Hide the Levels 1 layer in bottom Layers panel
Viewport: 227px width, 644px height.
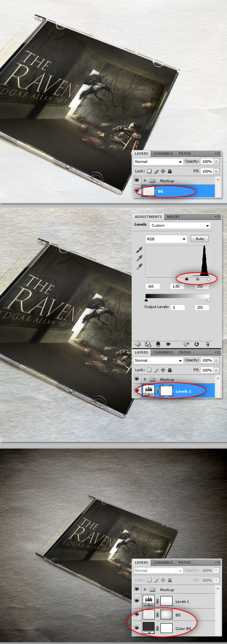137,601
